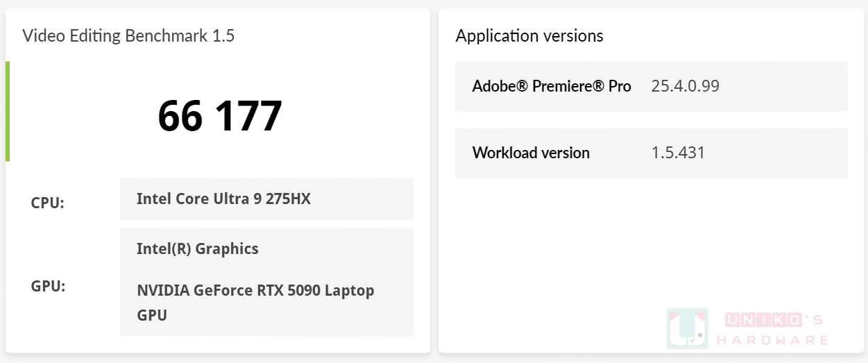Select the Intel(R) Graphics entry
This screenshot has height=363, width=868.
[x=197, y=248]
